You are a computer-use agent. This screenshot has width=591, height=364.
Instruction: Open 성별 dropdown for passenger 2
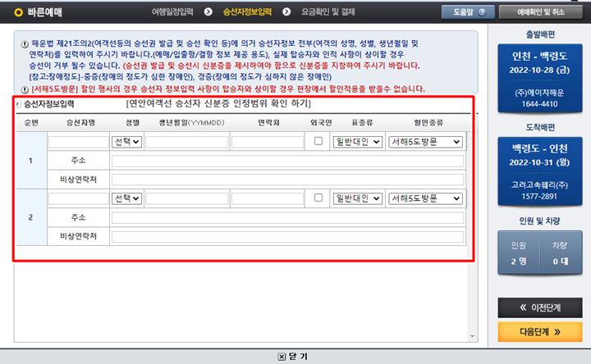(126, 198)
